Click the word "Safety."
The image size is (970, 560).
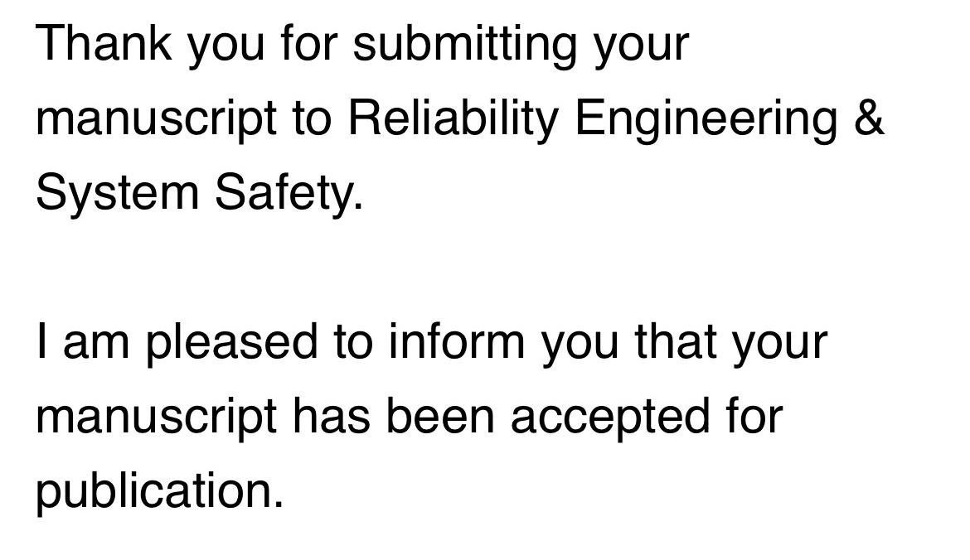(289, 192)
